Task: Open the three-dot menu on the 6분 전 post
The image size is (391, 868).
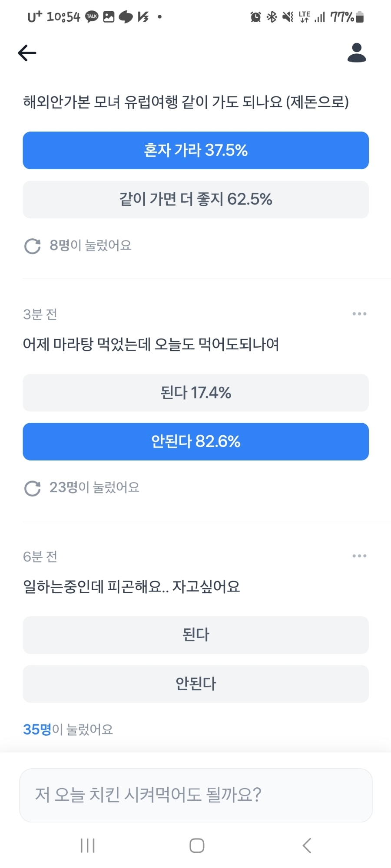Action: [x=359, y=556]
